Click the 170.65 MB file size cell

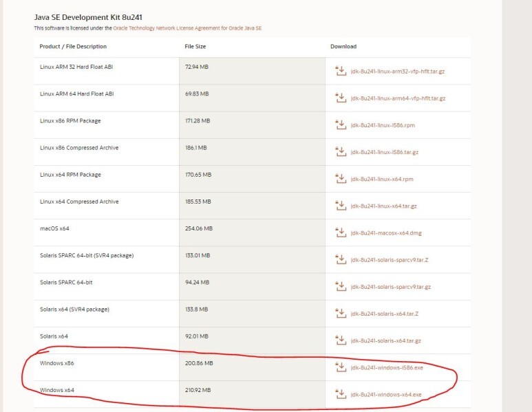[252, 179]
